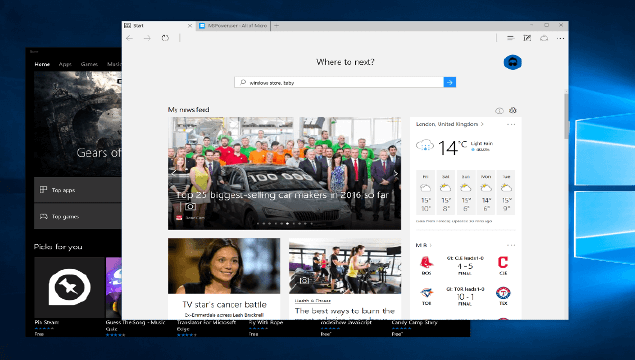Open Pin Steam app tile in Store
Viewport: 635px width, 360px height.
[x=69, y=287]
